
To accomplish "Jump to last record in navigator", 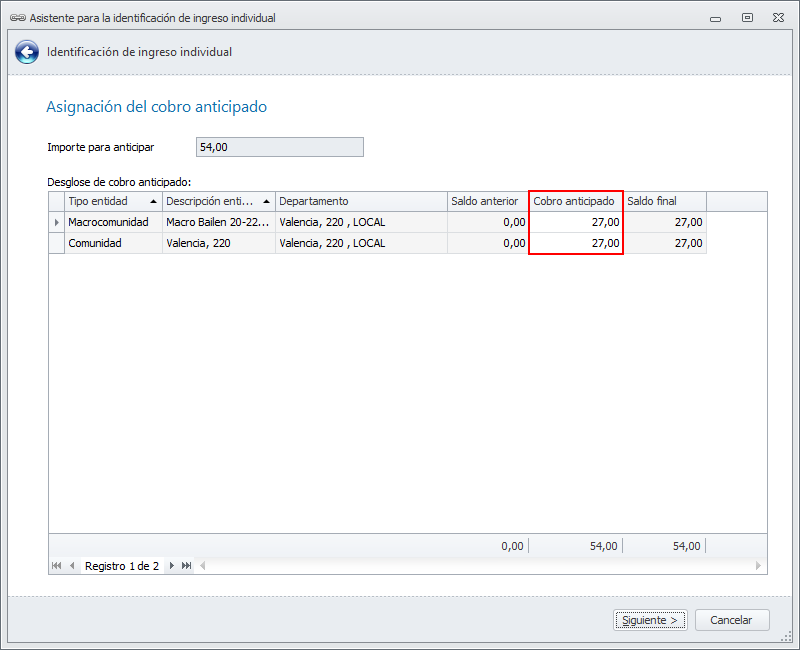I will pyautogui.click(x=187, y=565).
